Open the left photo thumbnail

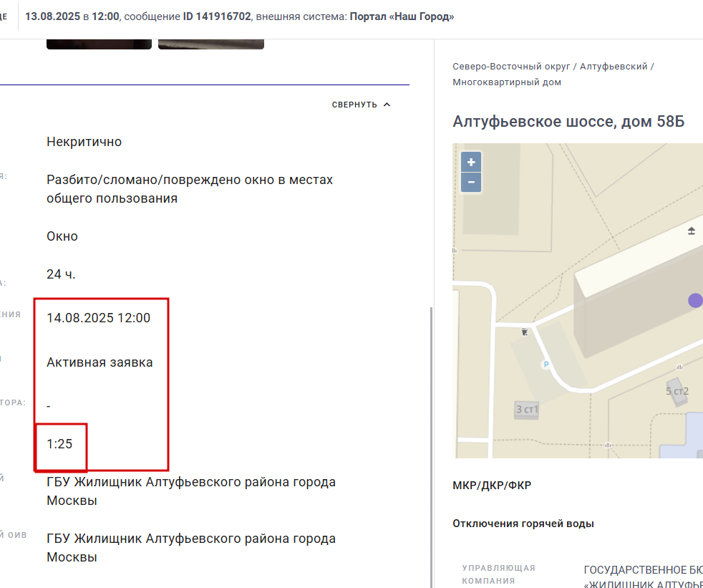coord(99,44)
